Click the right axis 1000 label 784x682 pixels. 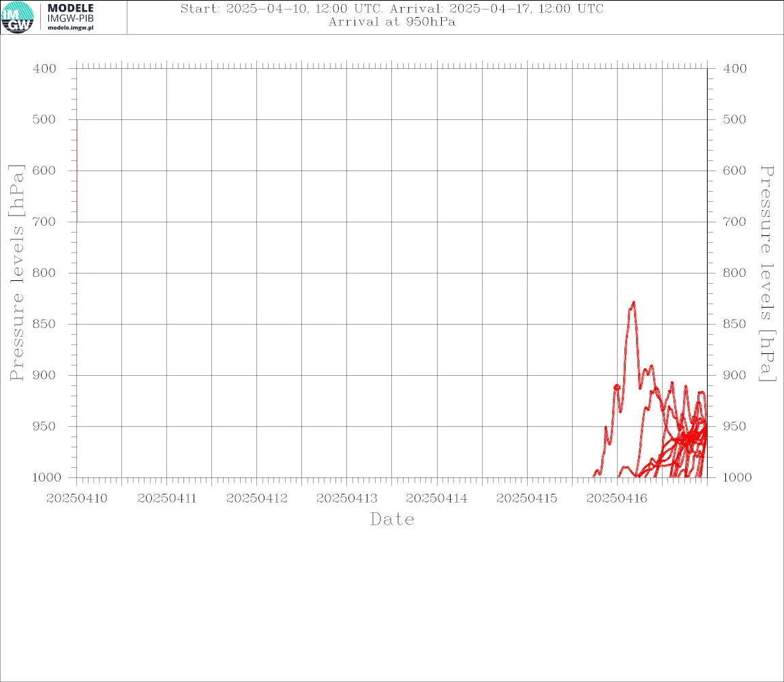[x=737, y=477]
